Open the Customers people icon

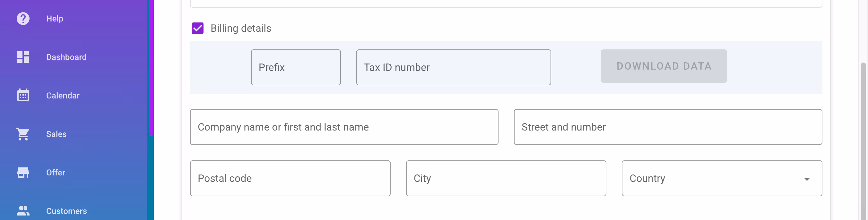pyautogui.click(x=22, y=211)
